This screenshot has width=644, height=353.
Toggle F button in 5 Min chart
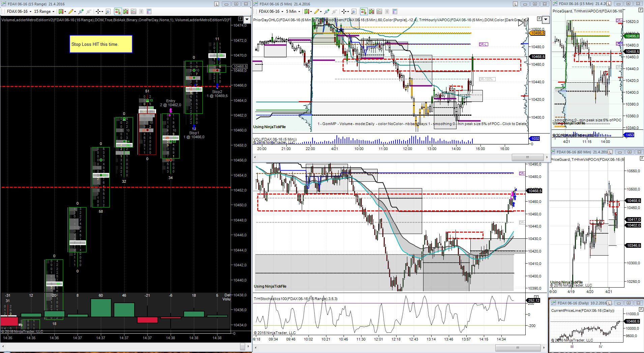[x=539, y=19]
